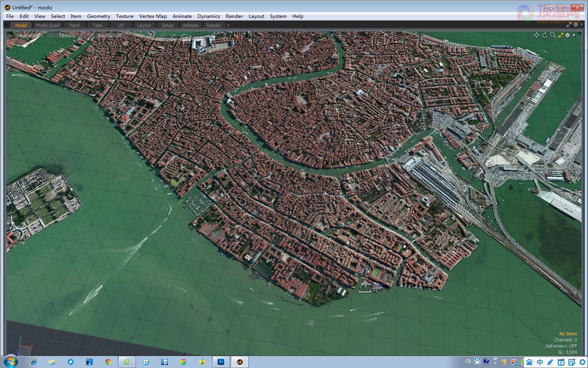The image size is (588, 368).
Task: Toggle Ray GL: Off setting
Action: 110,36
